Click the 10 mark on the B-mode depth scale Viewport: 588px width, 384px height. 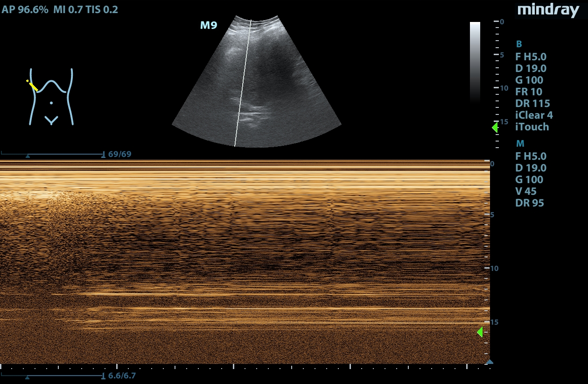(504, 88)
